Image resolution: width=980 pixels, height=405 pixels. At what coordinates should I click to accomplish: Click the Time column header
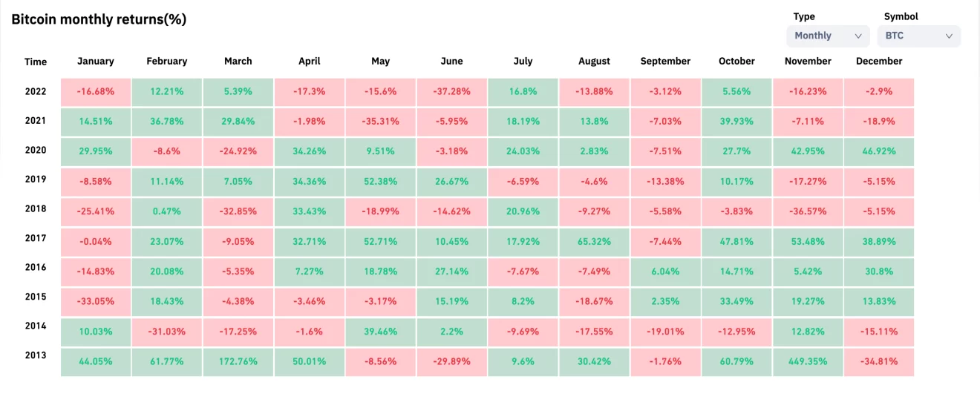click(35, 62)
